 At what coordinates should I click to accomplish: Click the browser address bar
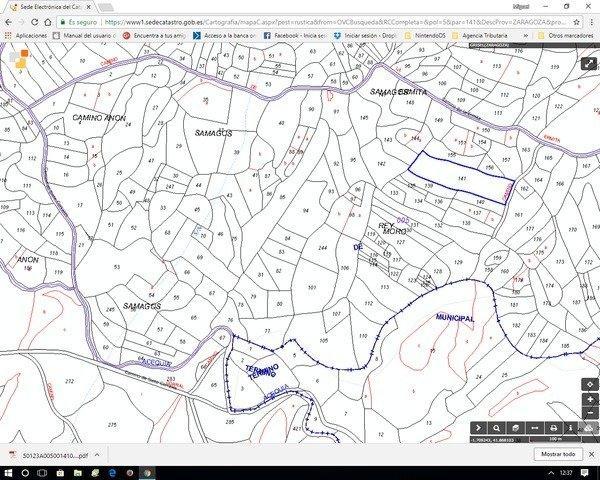point(300,20)
